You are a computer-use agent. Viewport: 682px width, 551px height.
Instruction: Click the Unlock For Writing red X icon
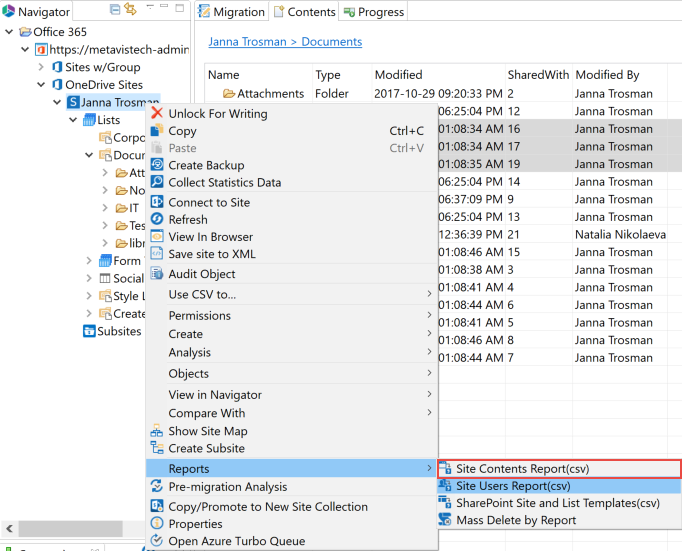click(156, 113)
